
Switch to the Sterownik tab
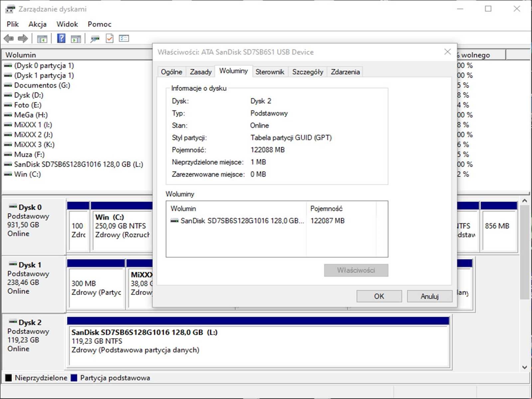point(270,72)
